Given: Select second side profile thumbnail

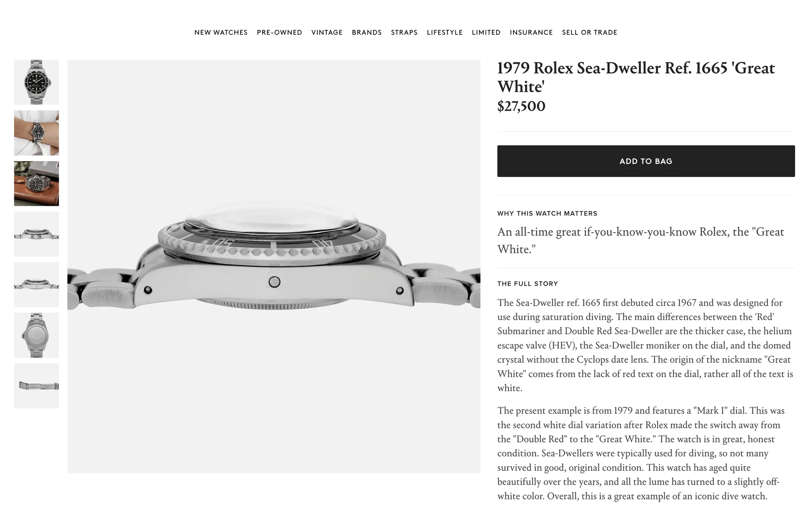Looking at the screenshot, I should click(x=36, y=284).
